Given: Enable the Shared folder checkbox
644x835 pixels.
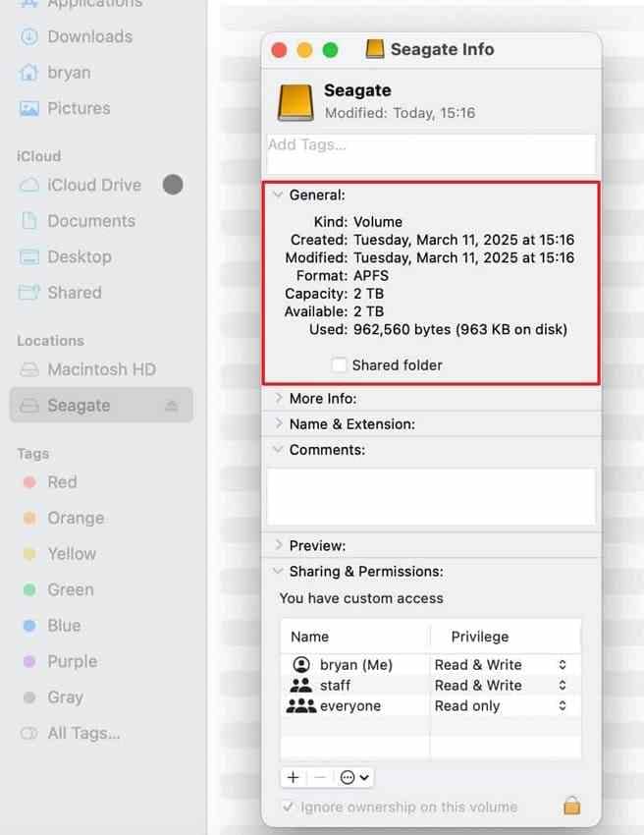Looking at the screenshot, I should click(339, 364).
